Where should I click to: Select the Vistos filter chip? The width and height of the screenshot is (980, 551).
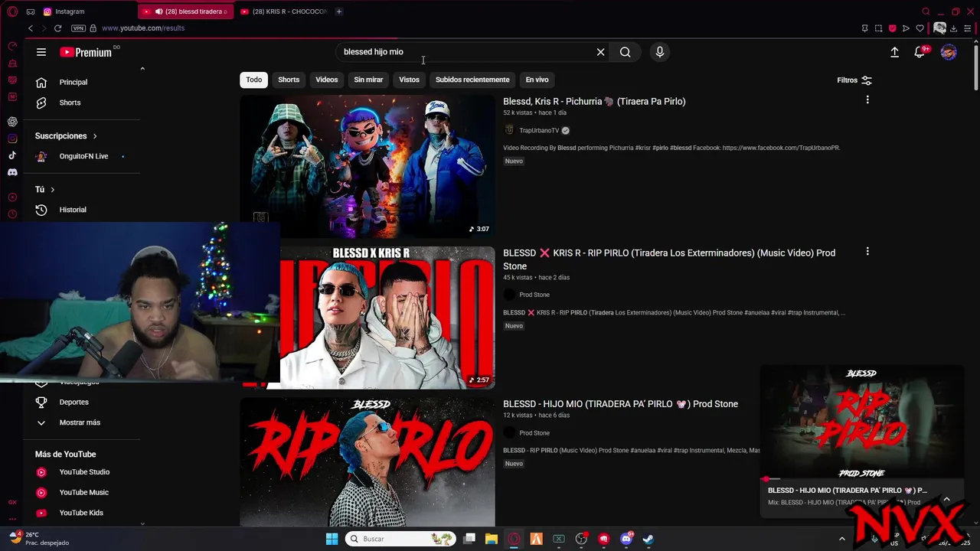click(409, 80)
